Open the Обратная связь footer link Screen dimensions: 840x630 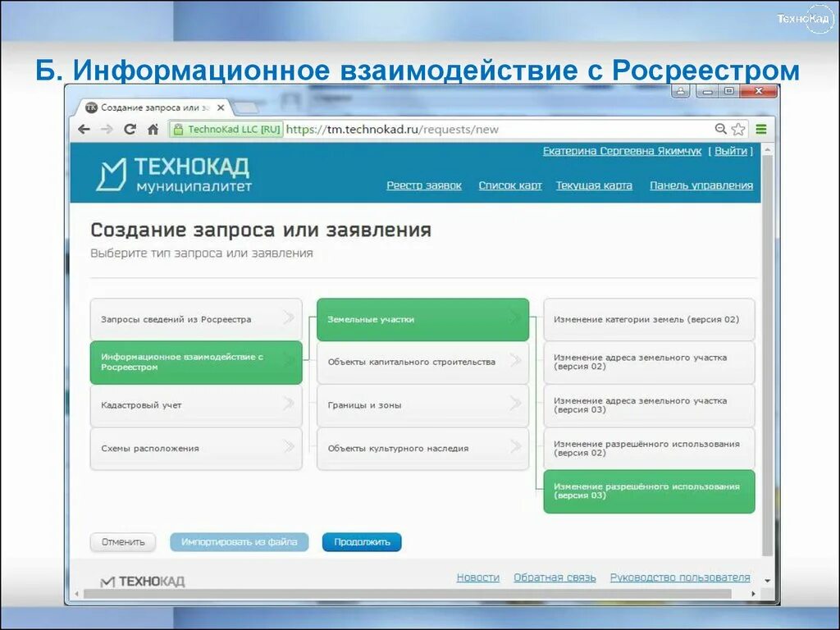(555, 577)
